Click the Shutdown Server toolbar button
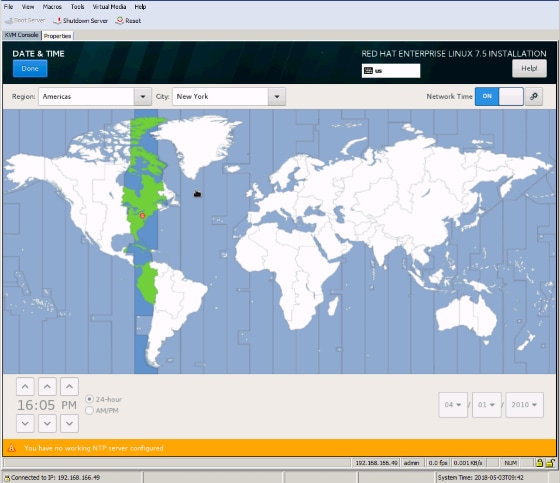The width and height of the screenshot is (560, 483). tap(80, 20)
